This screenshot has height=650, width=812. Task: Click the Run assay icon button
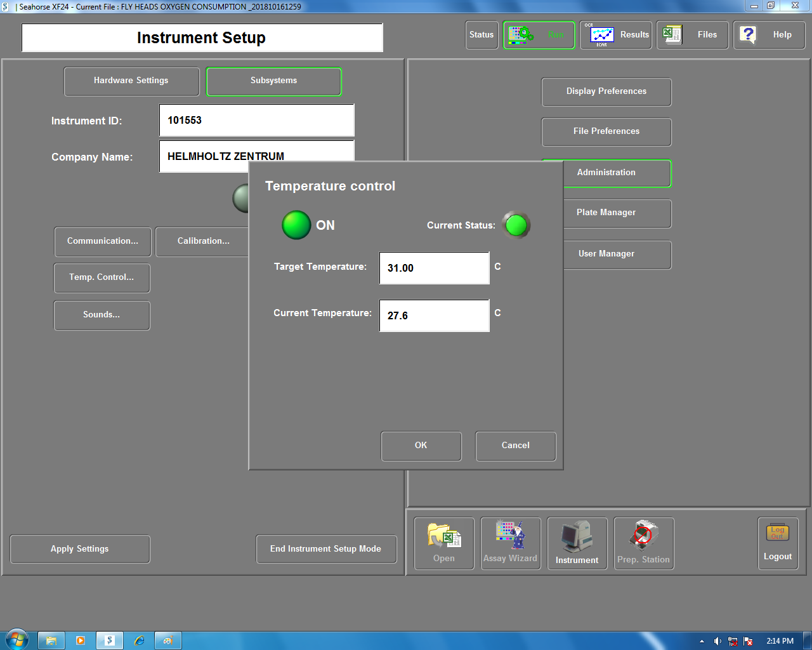tap(539, 35)
